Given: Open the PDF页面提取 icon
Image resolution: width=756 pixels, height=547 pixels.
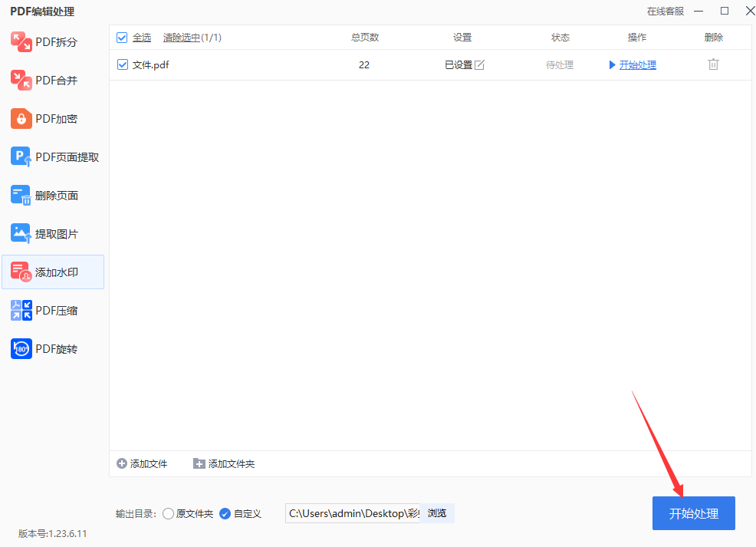Looking at the screenshot, I should [x=21, y=157].
